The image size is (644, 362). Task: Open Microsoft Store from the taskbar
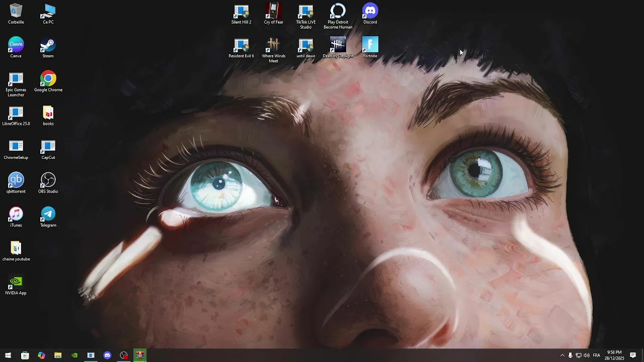coord(25,355)
